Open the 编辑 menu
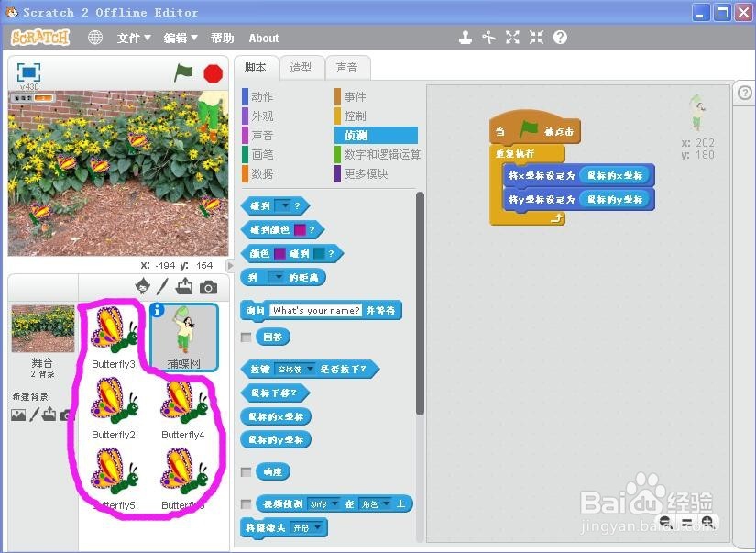 pos(176,38)
